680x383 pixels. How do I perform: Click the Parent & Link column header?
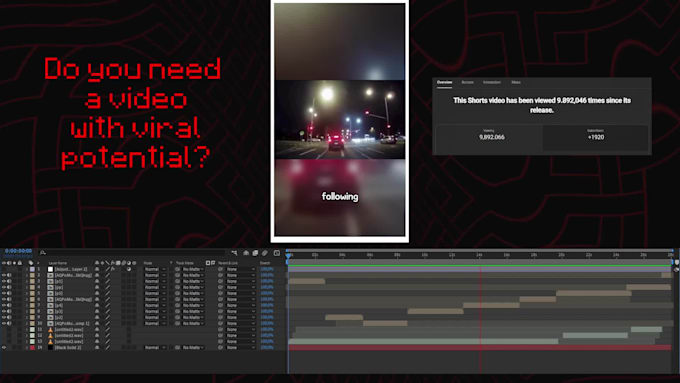[x=228, y=263]
